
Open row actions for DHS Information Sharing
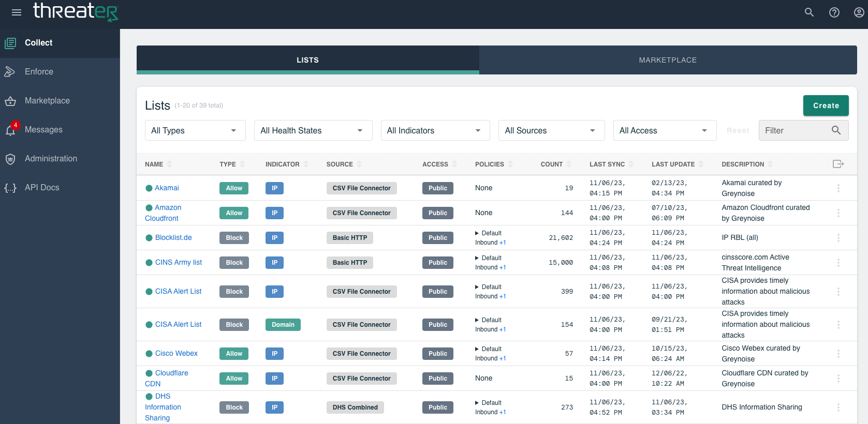click(x=838, y=407)
